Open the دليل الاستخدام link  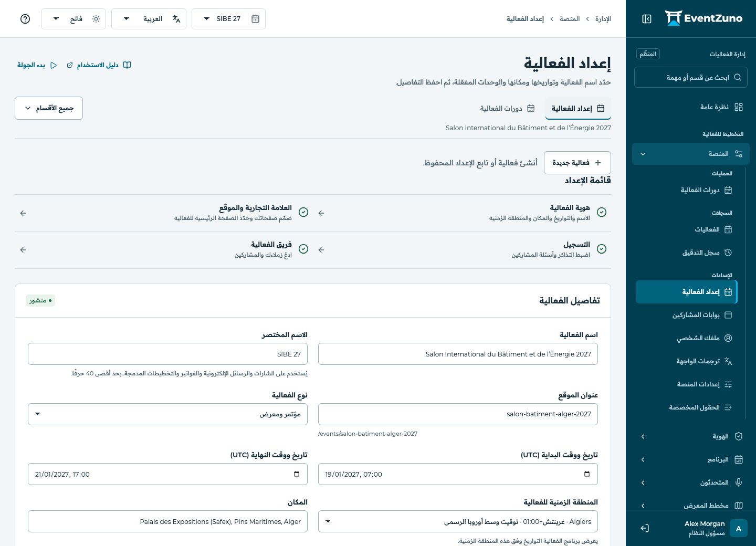pyautogui.click(x=99, y=65)
